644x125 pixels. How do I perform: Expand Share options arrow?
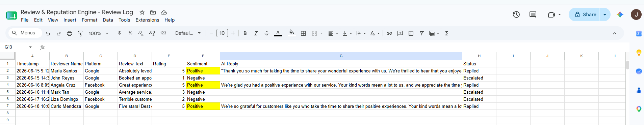click(x=605, y=14)
